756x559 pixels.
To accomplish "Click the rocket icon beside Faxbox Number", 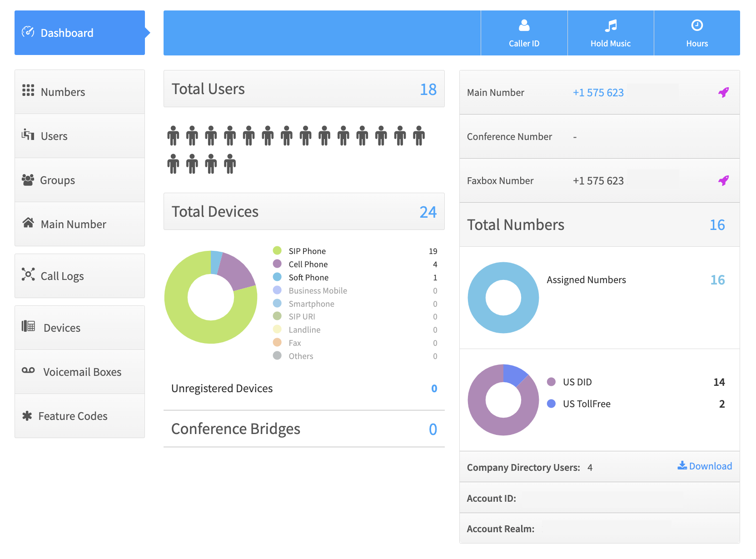I will [723, 180].
